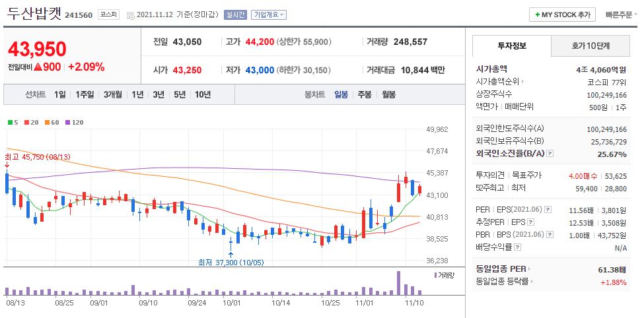Screen dimensions: 644x318
Task: Click the 외국인소진율 value 25.67%
Action: coord(612,154)
